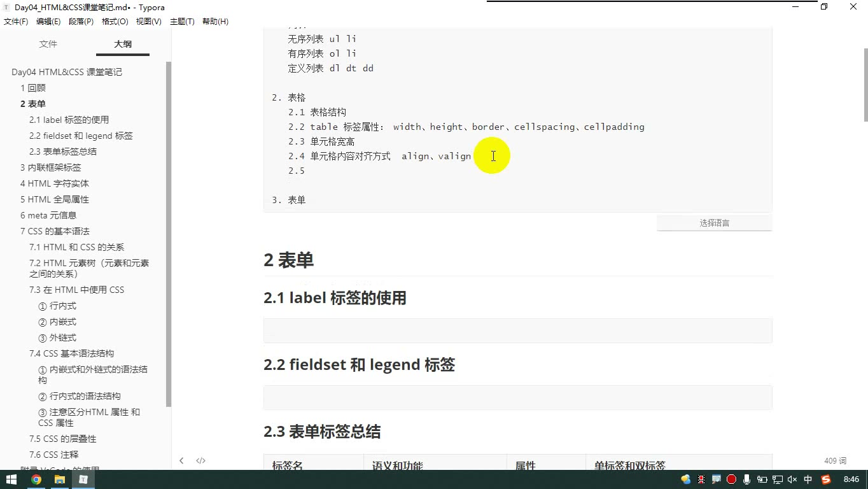Click the line 2.3 单元格宽高
The width and height of the screenshot is (868, 489).
pyautogui.click(x=321, y=141)
